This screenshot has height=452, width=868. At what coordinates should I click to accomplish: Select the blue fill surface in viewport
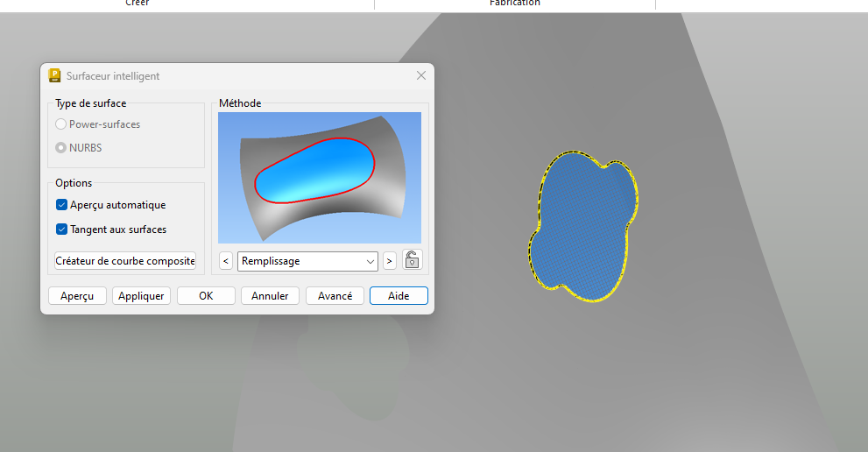click(x=582, y=228)
